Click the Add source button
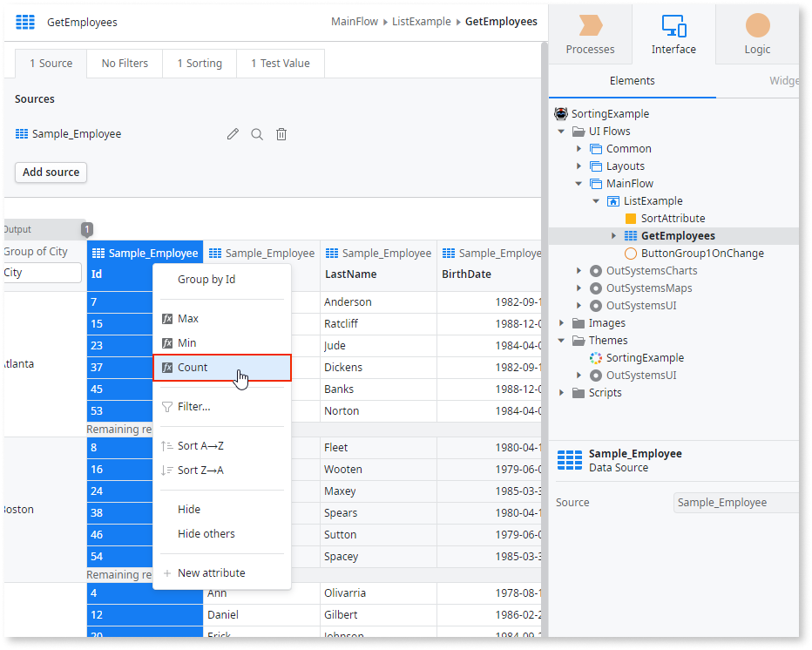812x650 pixels. (51, 173)
